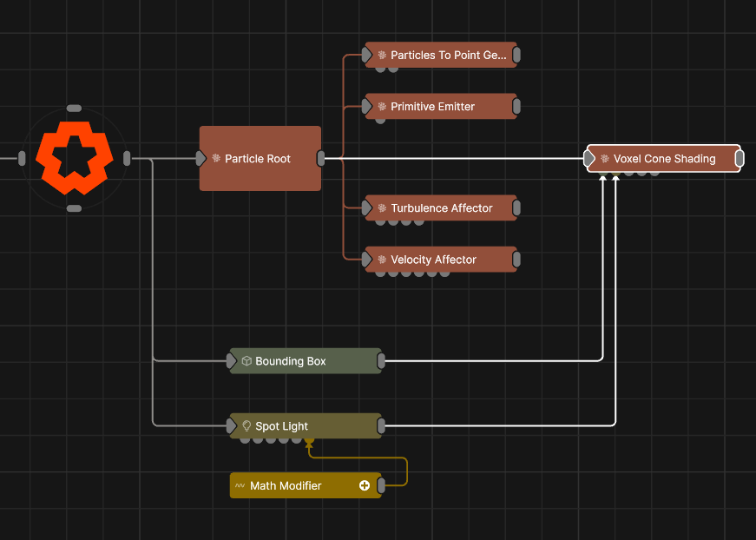Click the input arrow of Bounding Box node

click(232, 361)
